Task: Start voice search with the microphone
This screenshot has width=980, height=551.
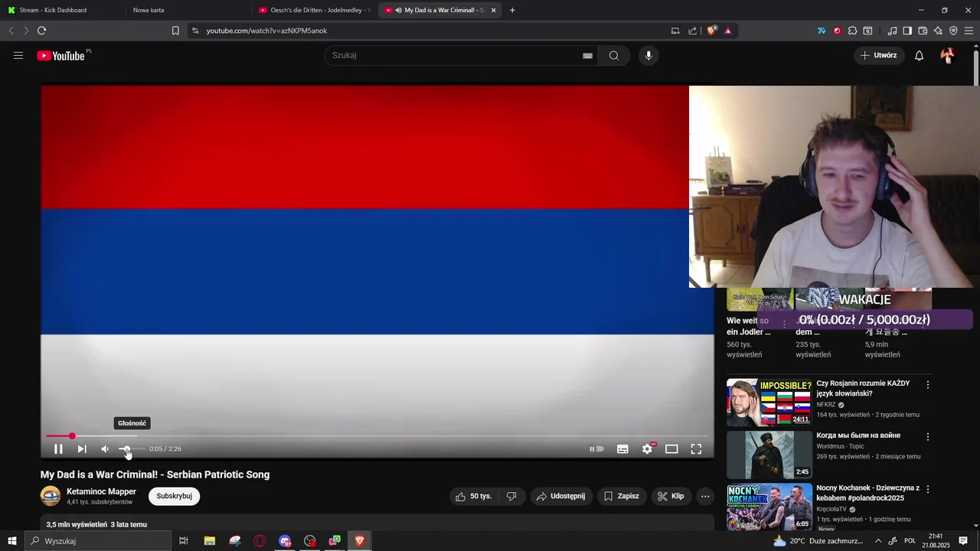Action: 648,55
